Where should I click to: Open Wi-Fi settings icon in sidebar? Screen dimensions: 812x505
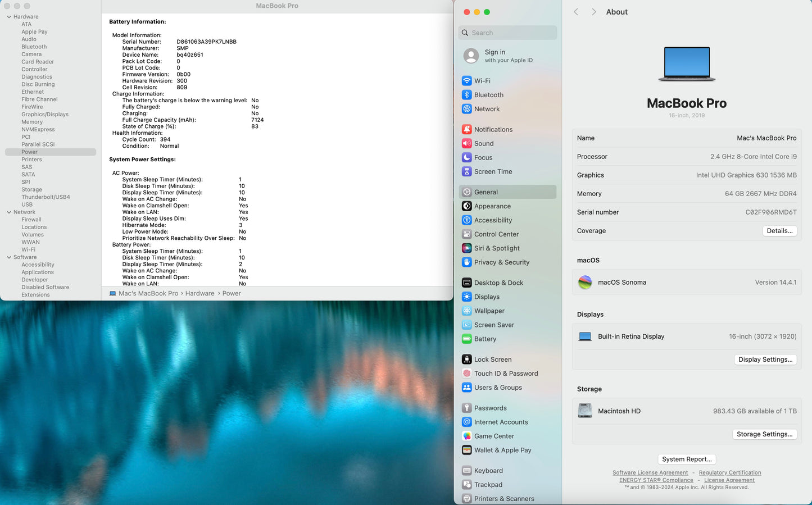pos(466,81)
